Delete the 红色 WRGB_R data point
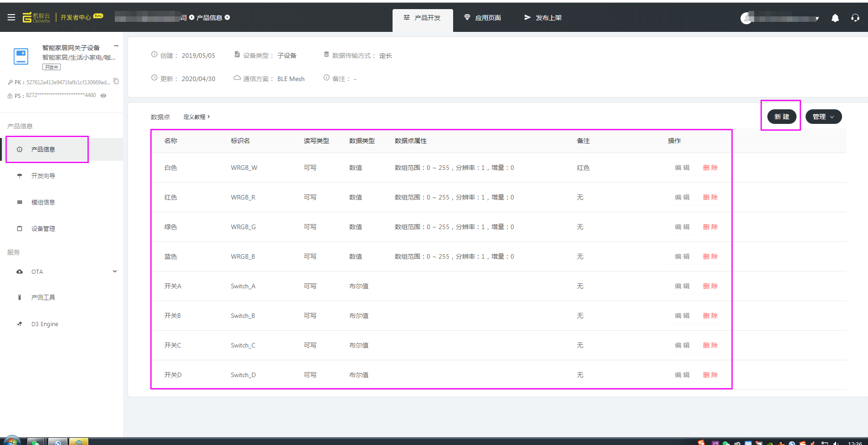The width and height of the screenshot is (868, 445). point(710,197)
